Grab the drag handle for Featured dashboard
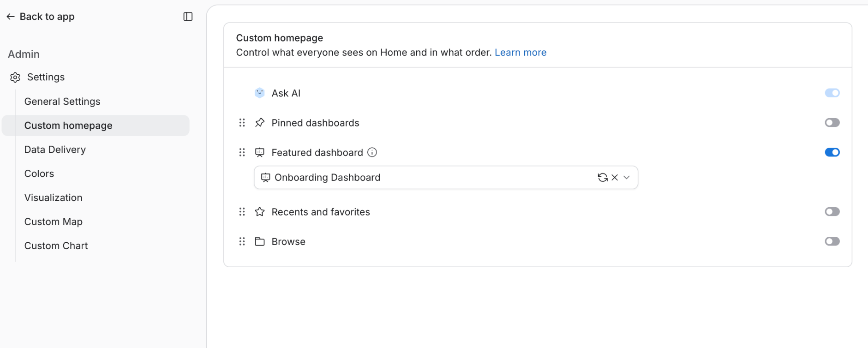 tap(242, 152)
